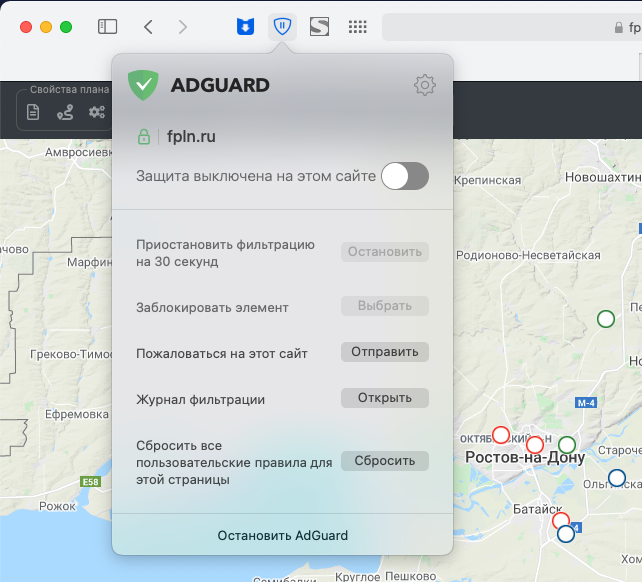Image resolution: width=642 pixels, height=582 pixels.
Task: Click the striped S extension icon
Action: pyautogui.click(x=320, y=27)
